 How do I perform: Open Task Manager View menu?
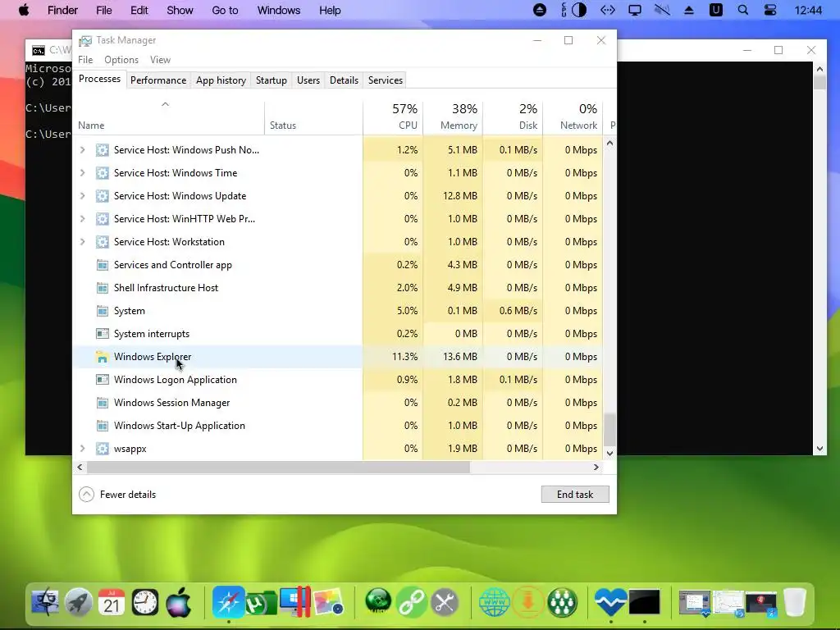[x=160, y=60]
